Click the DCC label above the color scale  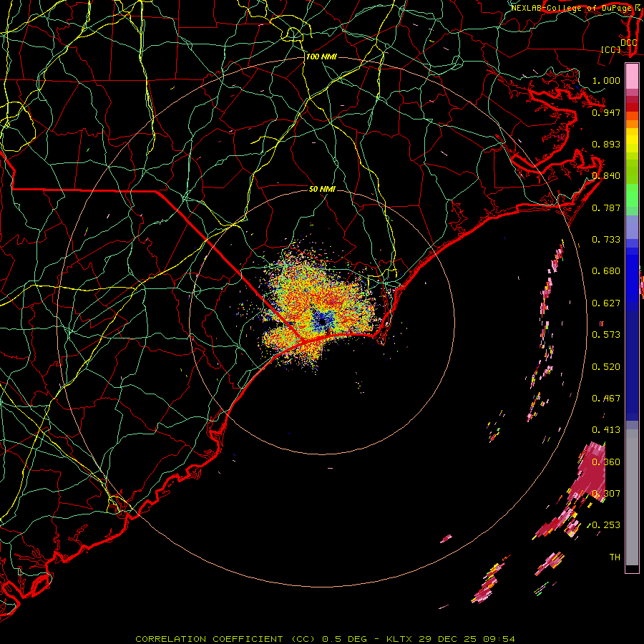coord(629,43)
